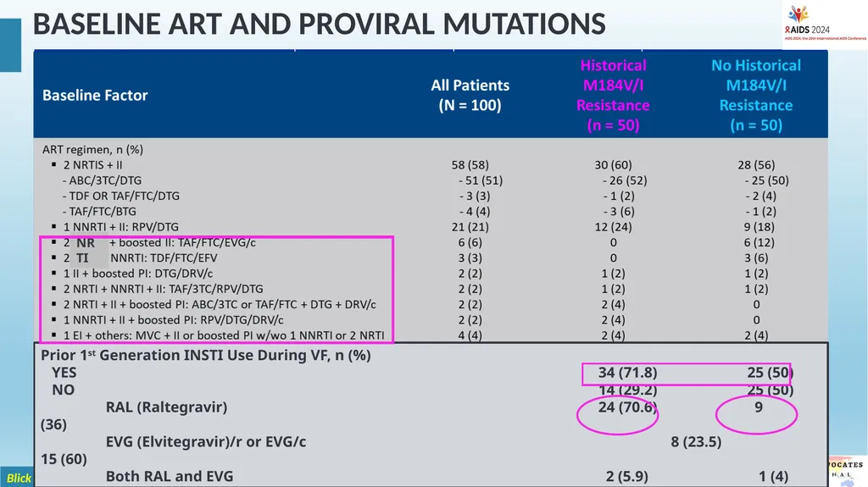Click the partial Advocates logo at bottom right
Screen dimensions: 868x487
(847, 471)
